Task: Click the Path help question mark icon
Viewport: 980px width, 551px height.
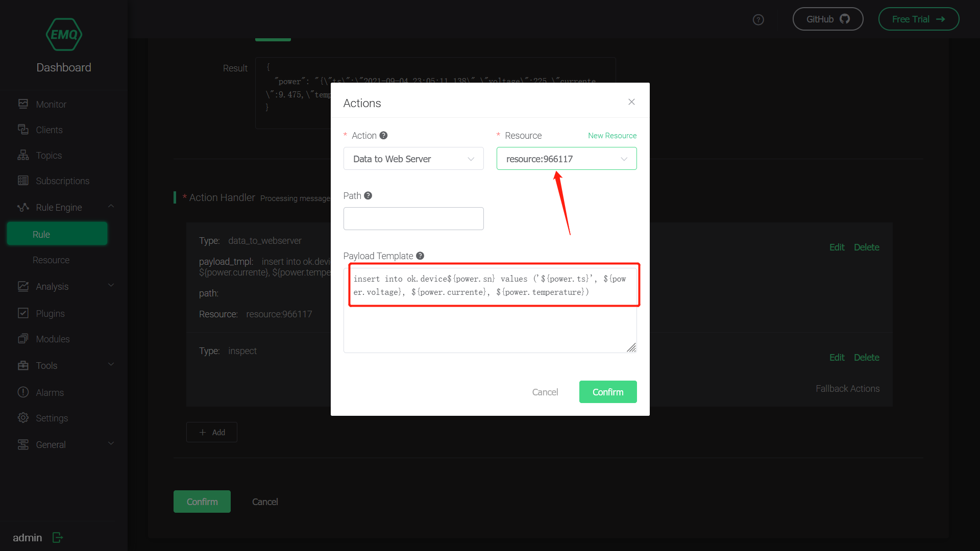Action: point(368,196)
